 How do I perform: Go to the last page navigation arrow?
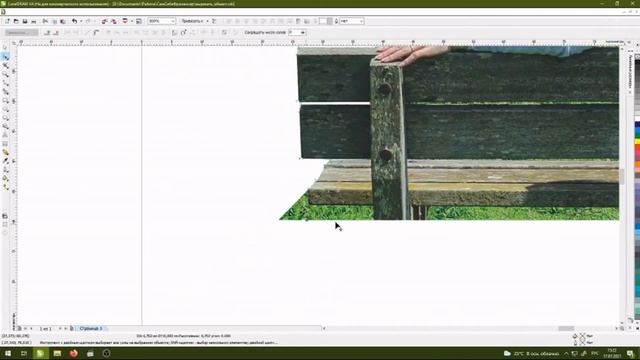coord(65,328)
